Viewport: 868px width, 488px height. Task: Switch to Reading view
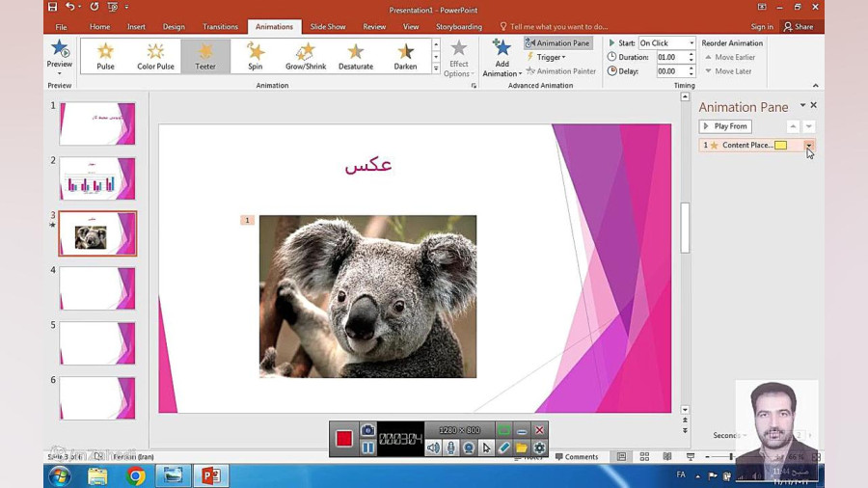click(667, 456)
